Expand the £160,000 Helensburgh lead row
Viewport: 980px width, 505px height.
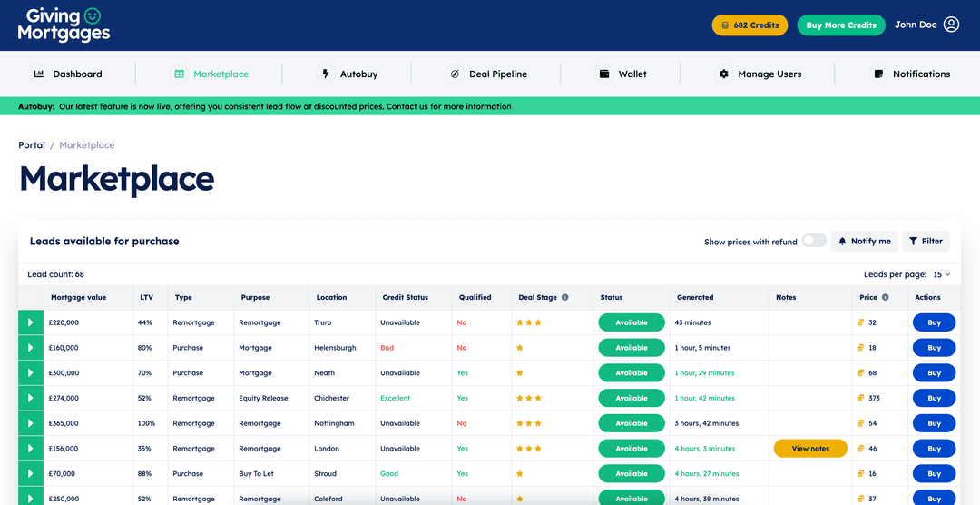(30, 348)
